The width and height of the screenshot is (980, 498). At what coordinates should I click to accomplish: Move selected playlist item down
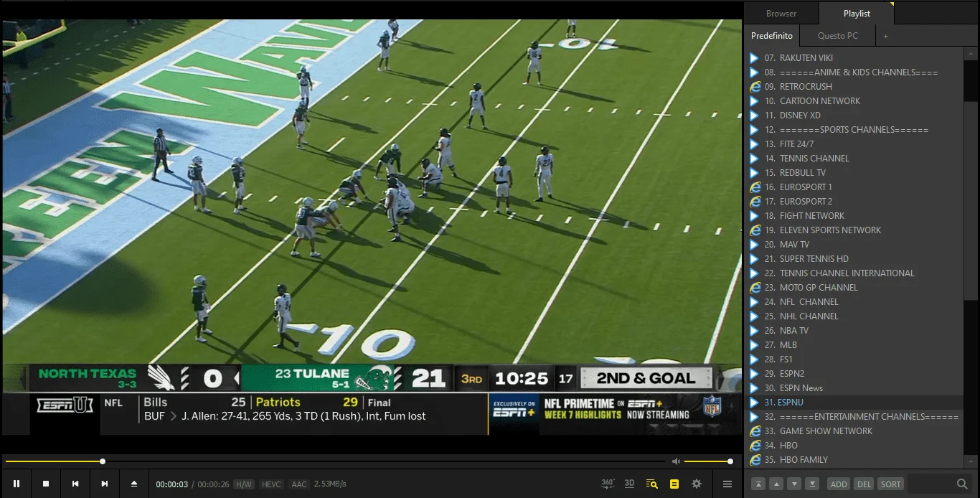point(794,484)
